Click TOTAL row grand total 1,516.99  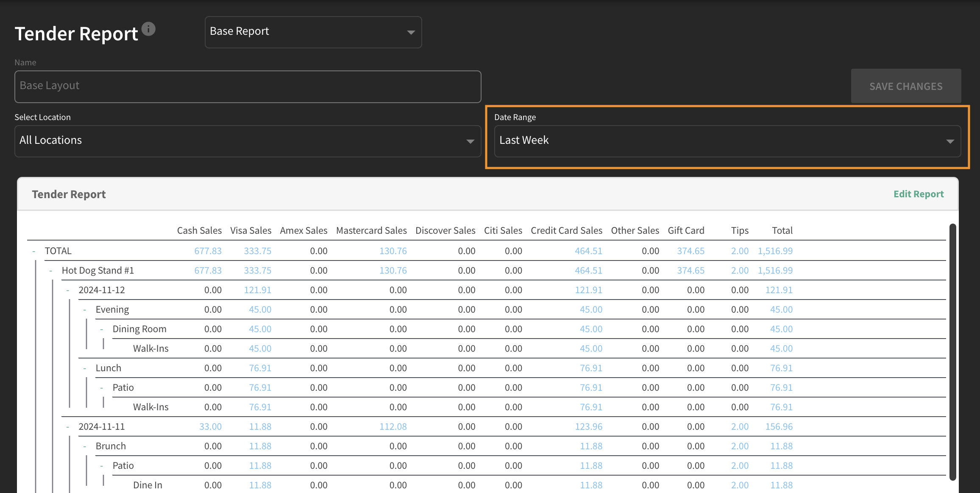pos(775,251)
